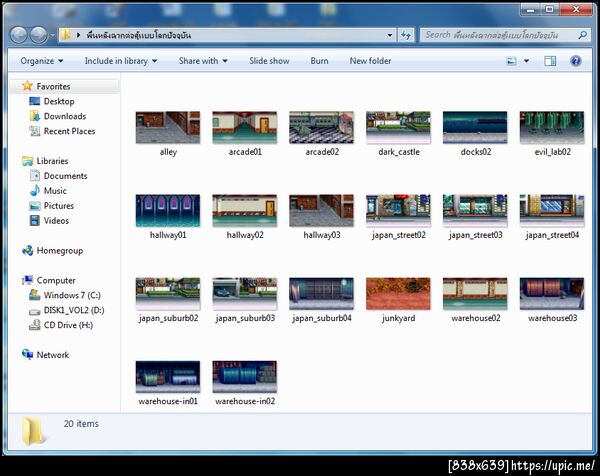Select the junkyard image thumbnail
The width and height of the screenshot is (600, 476).
(398, 294)
